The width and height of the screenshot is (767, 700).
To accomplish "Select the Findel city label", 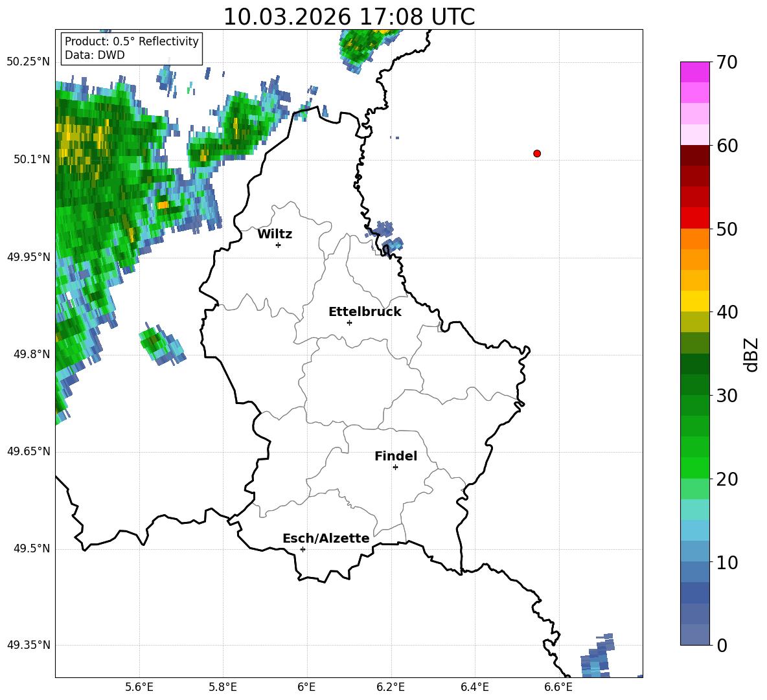I will pyautogui.click(x=396, y=456).
